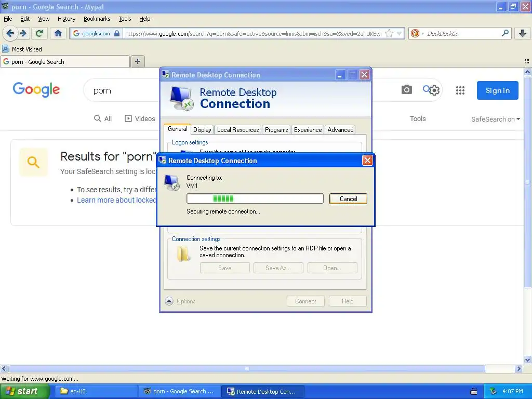The width and height of the screenshot is (532, 399).
Task: Click the on-screen keyboard tray icon
Action: (x=474, y=392)
